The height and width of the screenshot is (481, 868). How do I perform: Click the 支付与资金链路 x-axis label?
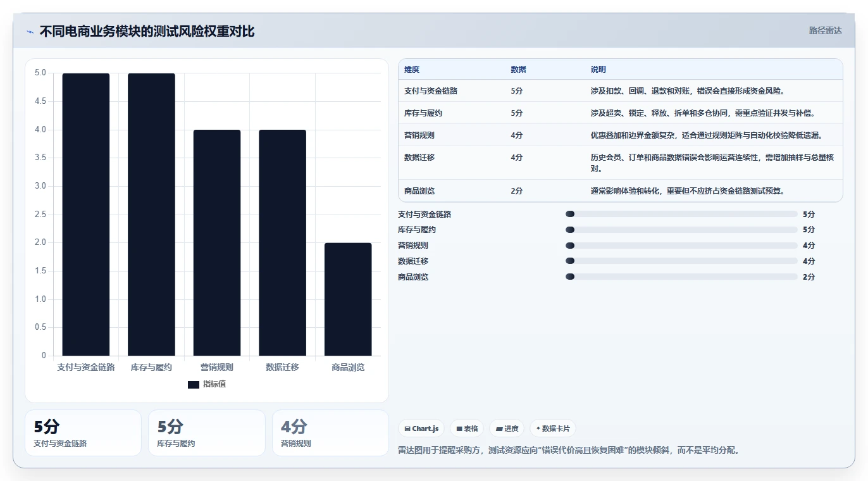[x=86, y=367]
